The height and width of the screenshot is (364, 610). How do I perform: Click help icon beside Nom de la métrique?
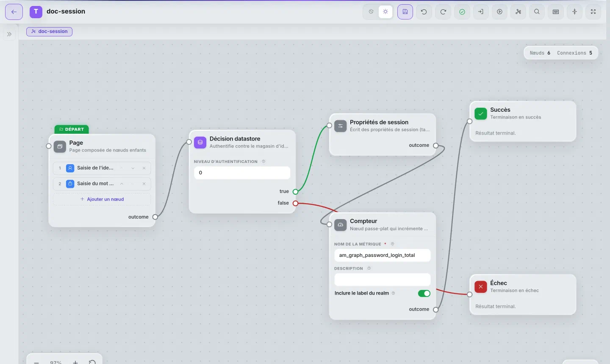click(392, 244)
